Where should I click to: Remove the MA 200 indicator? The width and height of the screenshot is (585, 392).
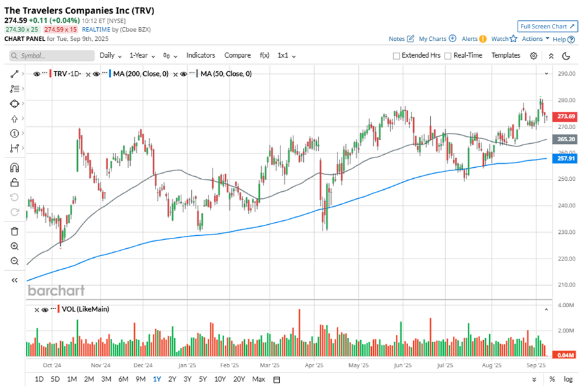pos(88,75)
